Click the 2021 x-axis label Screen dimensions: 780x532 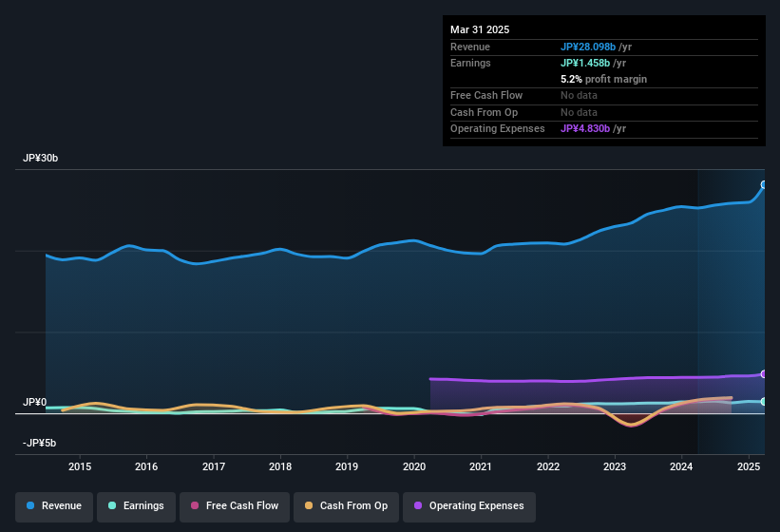(x=481, y=466)
